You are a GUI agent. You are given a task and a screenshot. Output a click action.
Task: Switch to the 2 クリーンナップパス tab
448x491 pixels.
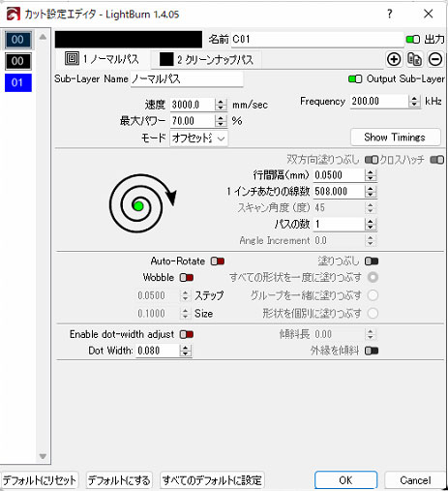206,60
